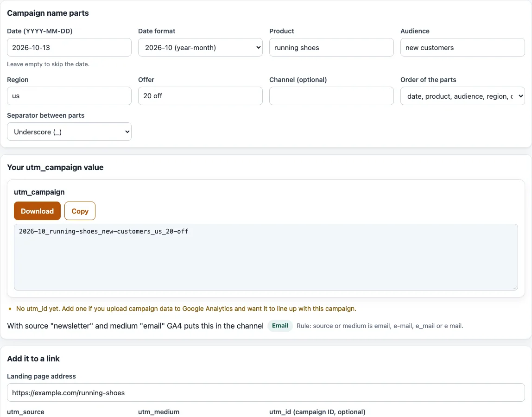Screen dimensions: 532x417
Task: Expand the Order of the parts dropdown
Action: pyautogui.click(x=462, y=96)
